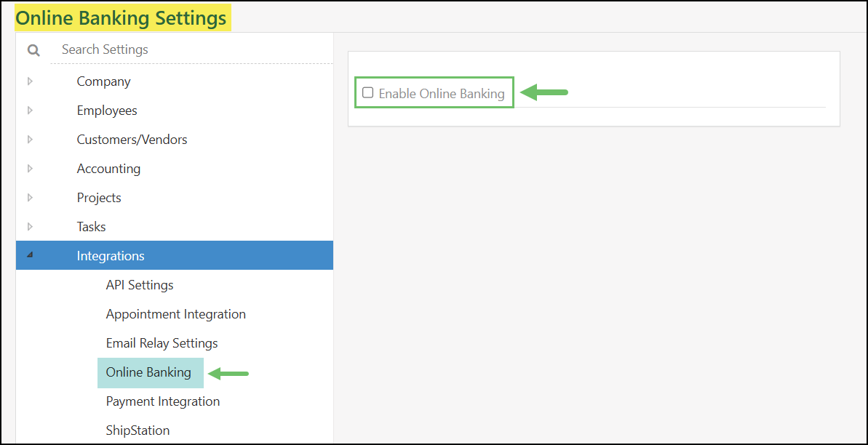The width and height of the screenshot is (868, 445).
Task: Open ShipStation settings
Action: [138, 430]
